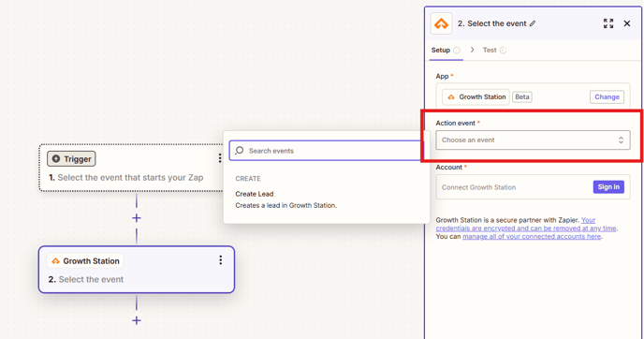Click the chevron between Setup and Test
The height and width of the screenshot is (339, 644).
(x=473, y=50)
